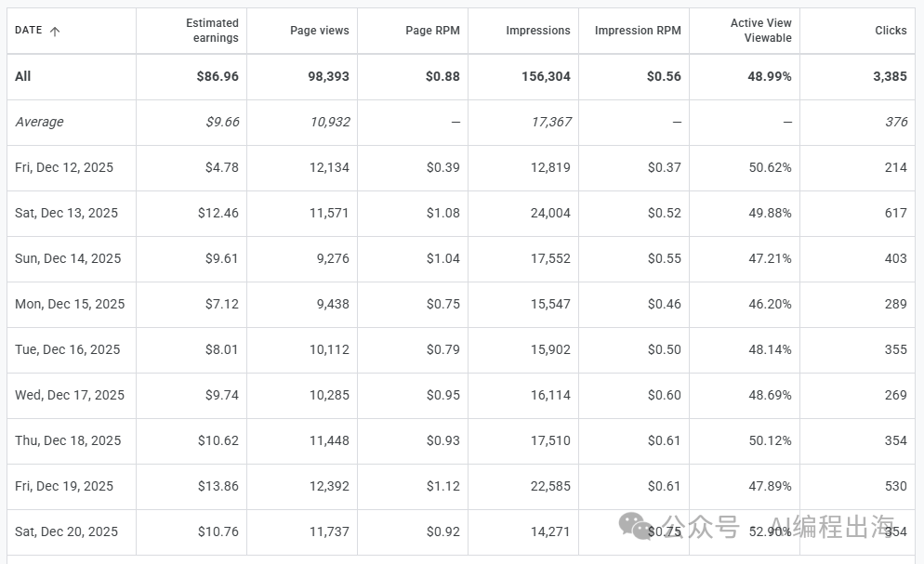Screen dimensions: 924x564
Task: Select earnings $7.12 for Dec 15
Action: click(x=221, y=305)
